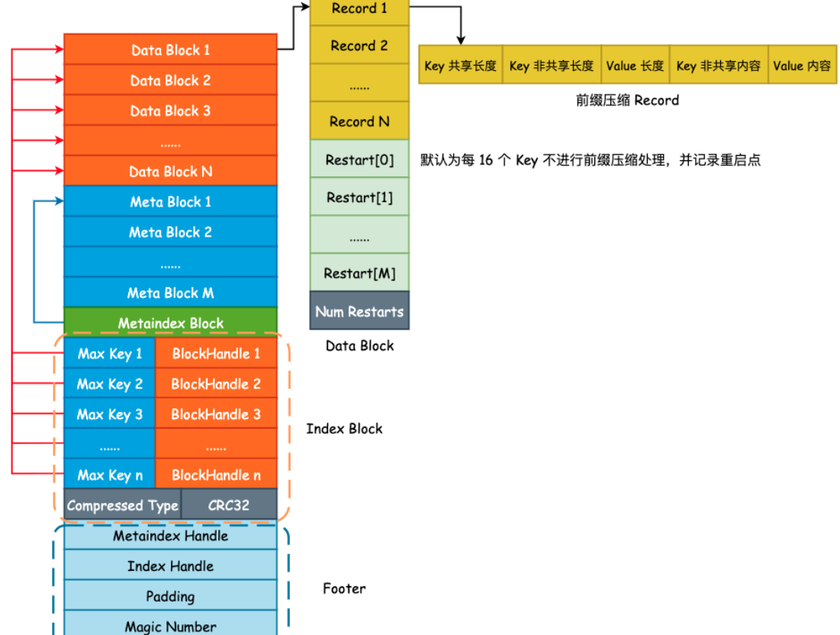The height and width of the screenshot is (635, 840).
Task: Select the green Restart cells column
Action: 359,216
